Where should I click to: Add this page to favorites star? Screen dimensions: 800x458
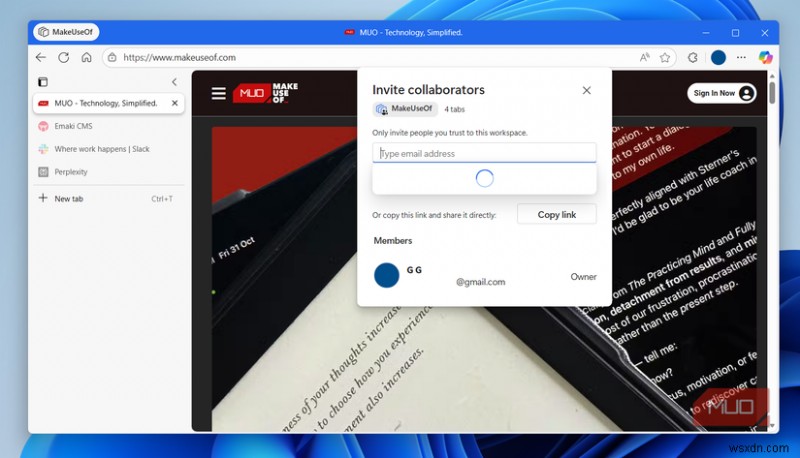665,58
